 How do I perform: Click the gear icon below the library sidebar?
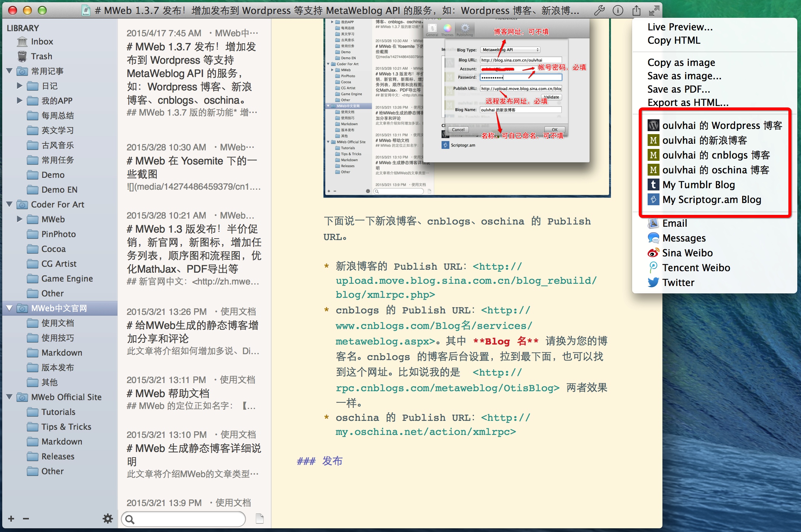pyautogui.click(x=107, y=518)
